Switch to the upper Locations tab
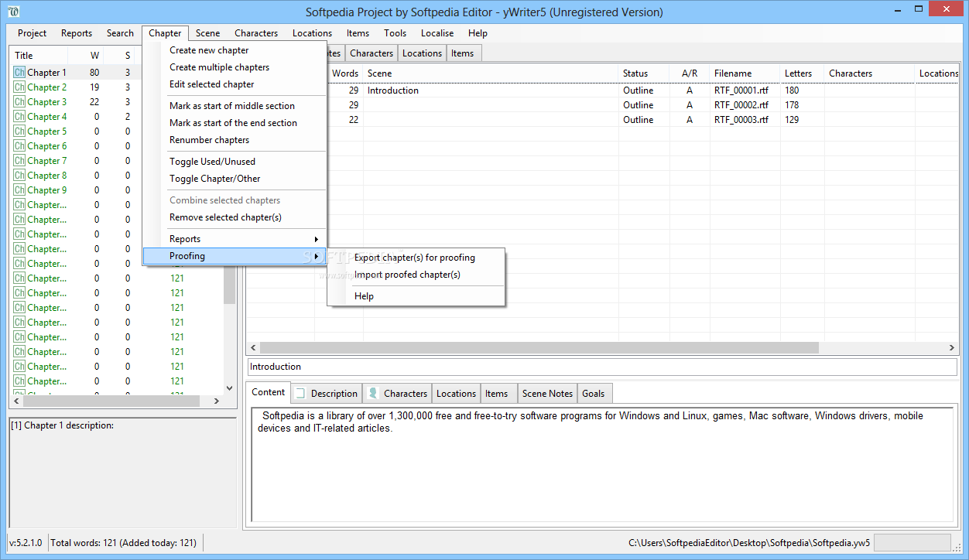 coord(422,53)
